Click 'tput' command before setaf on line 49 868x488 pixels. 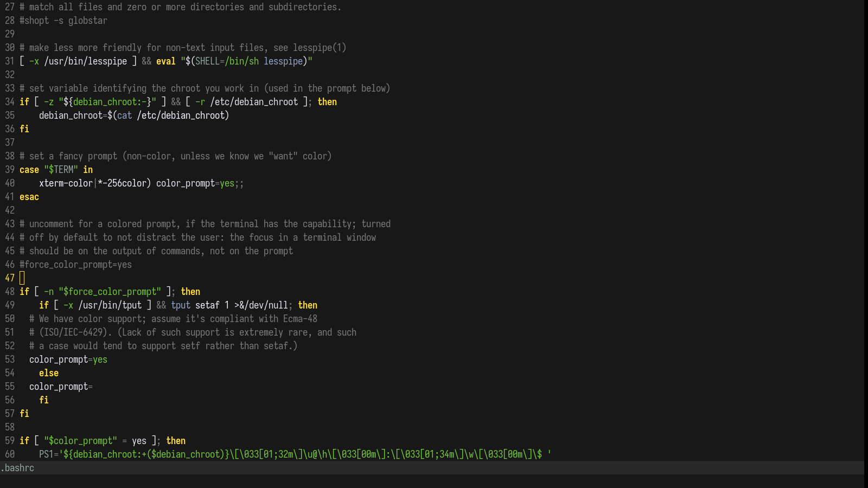181,305
